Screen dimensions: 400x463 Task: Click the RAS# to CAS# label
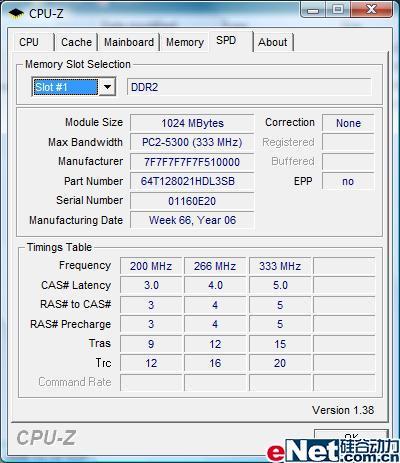tap(76, 304)
